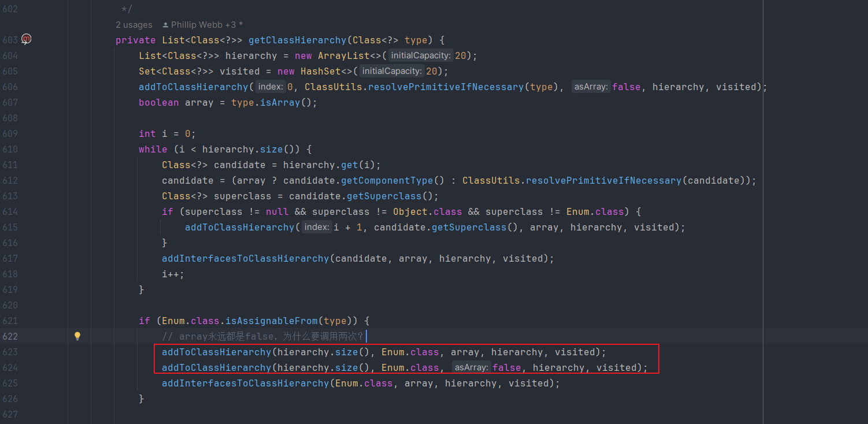The image size is (868, 424).
Task: Click addInterfacesToClassHierarchy call on line 625
Action: tap(246, 383)
